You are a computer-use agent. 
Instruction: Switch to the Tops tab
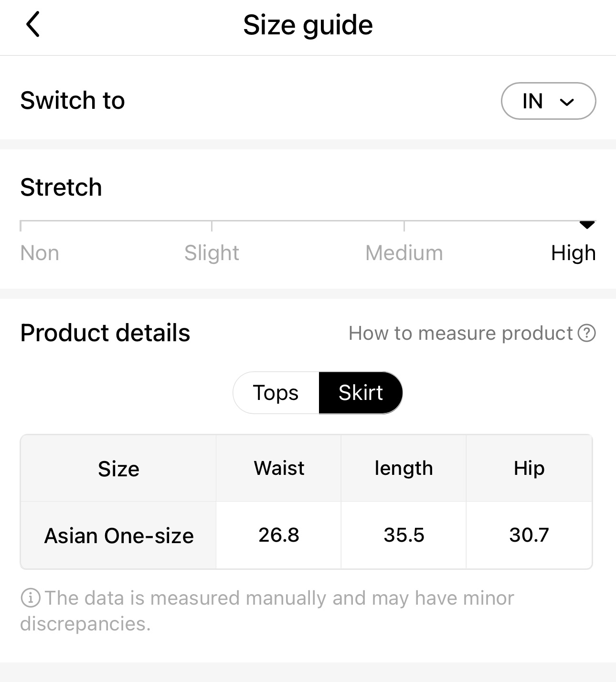tap(276, 393)
